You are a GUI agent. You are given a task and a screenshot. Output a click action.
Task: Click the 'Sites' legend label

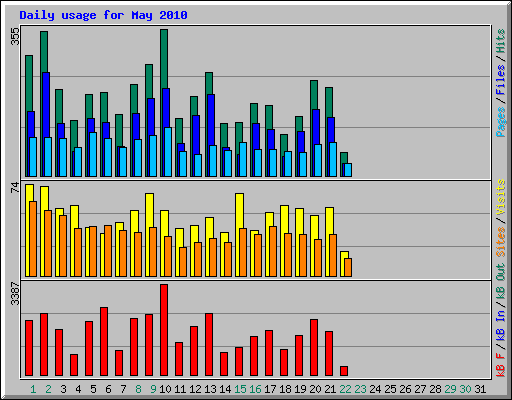click(x=501, y=242)
